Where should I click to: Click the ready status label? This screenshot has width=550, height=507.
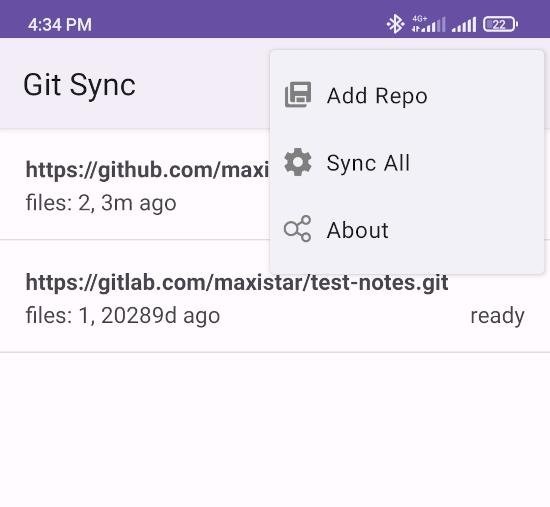[497, 315]
